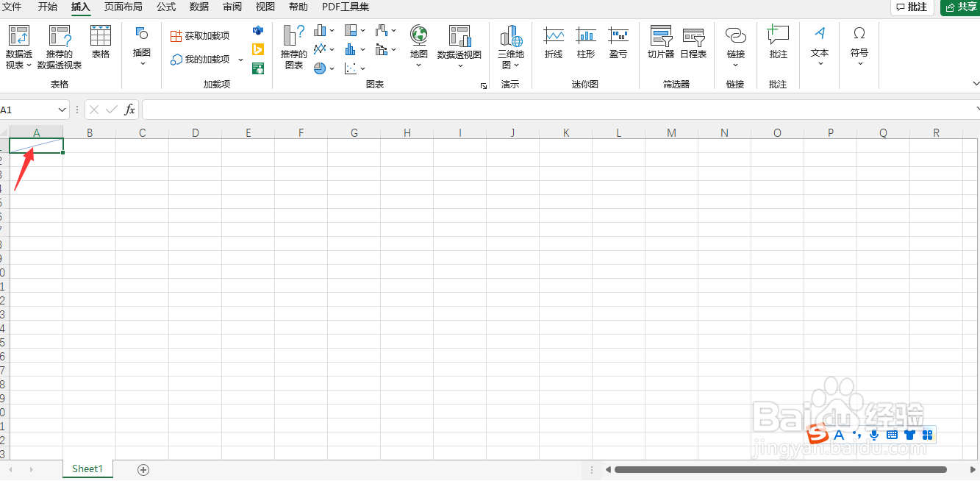The height and width of the screenshot is (481, 980).
Task: Insert a waterfall or stock chart
Action: pyautogui.click(x=385, y=30)
